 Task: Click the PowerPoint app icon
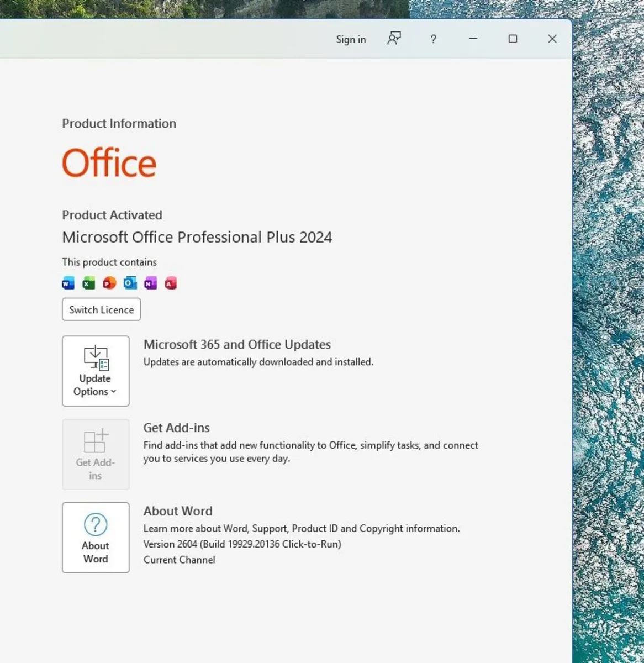[x=109, y=283]
